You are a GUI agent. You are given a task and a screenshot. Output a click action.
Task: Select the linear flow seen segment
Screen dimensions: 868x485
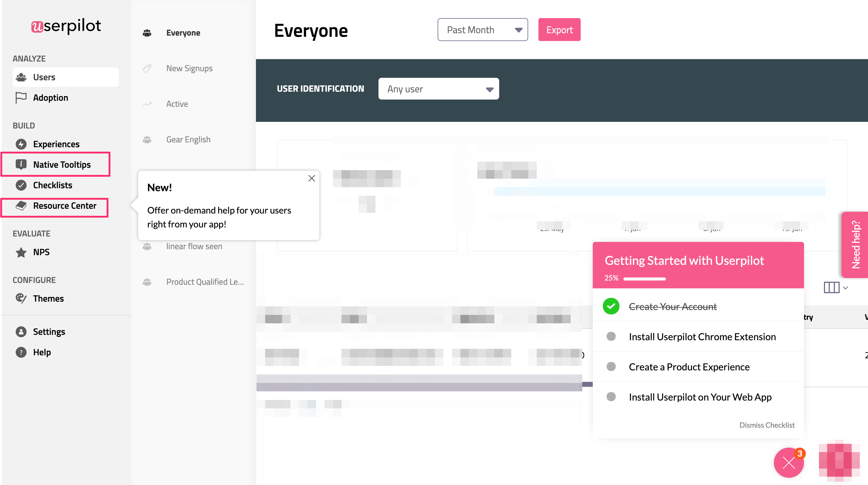point(194,246)
